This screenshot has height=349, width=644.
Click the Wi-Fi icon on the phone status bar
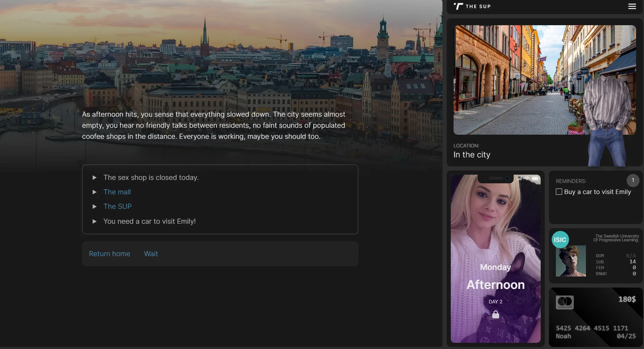click(x=527, y=178)
